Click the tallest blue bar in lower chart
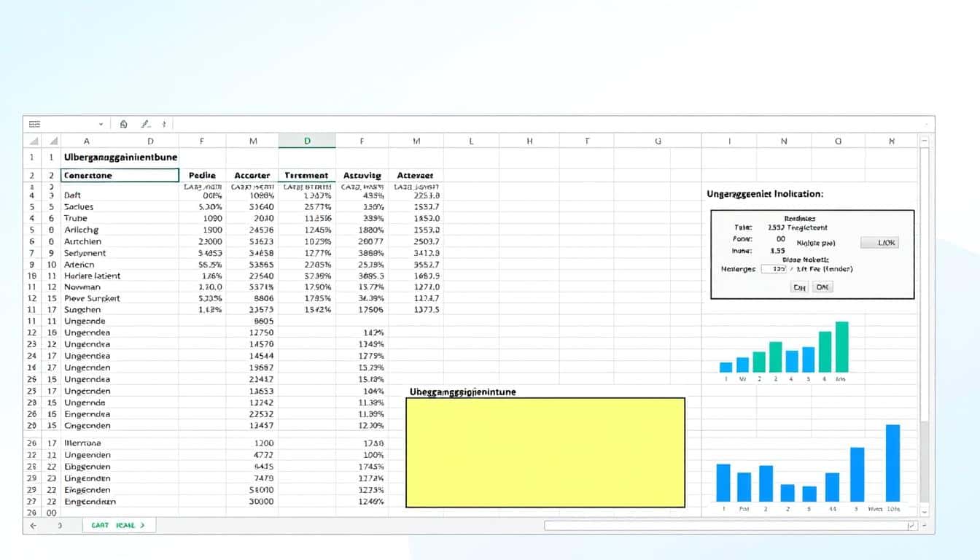The image size is (980, 560). (x=892, y=463)
